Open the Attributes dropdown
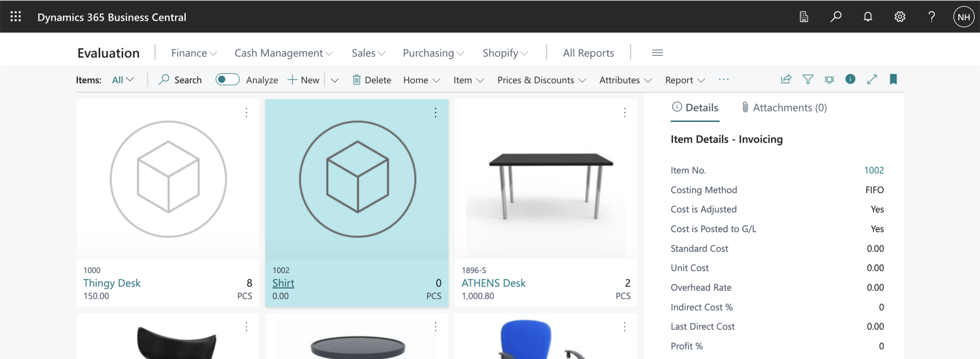This screenshot has width=980, height=359. point(625,80)
